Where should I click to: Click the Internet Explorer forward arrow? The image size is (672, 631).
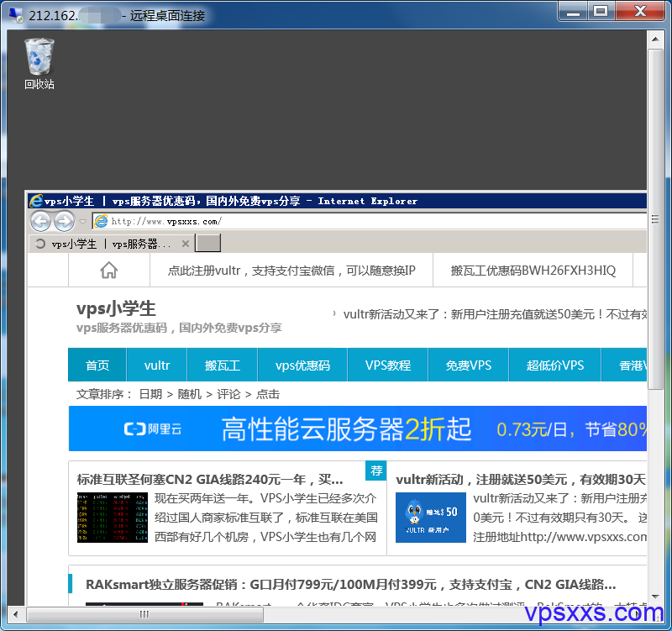pyautogui.click(x=65, y=222)
